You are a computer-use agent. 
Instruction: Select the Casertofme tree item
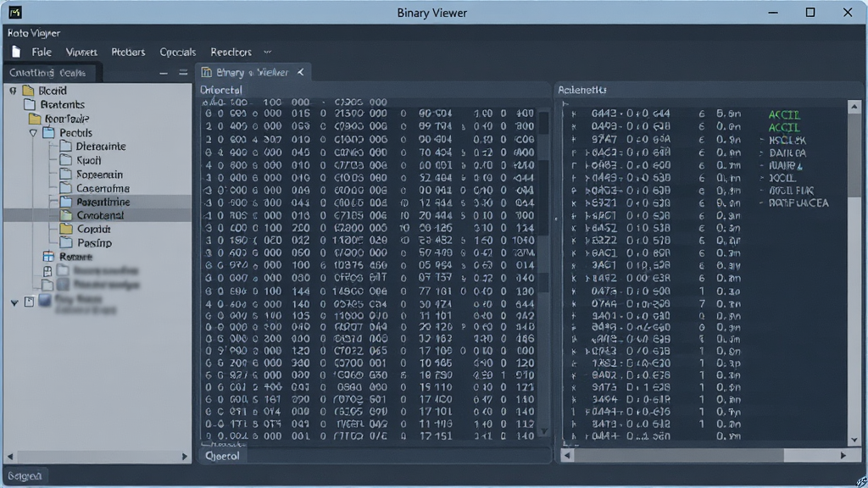coord(103,188)
